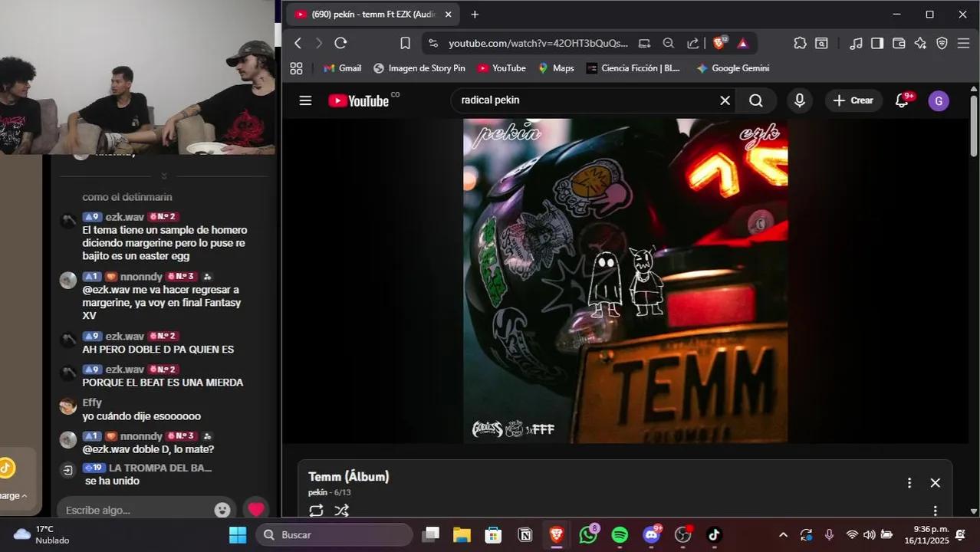Open the Ciencia Ficción bookmark
Screen dimensions: 980x552
pos(633,68)
